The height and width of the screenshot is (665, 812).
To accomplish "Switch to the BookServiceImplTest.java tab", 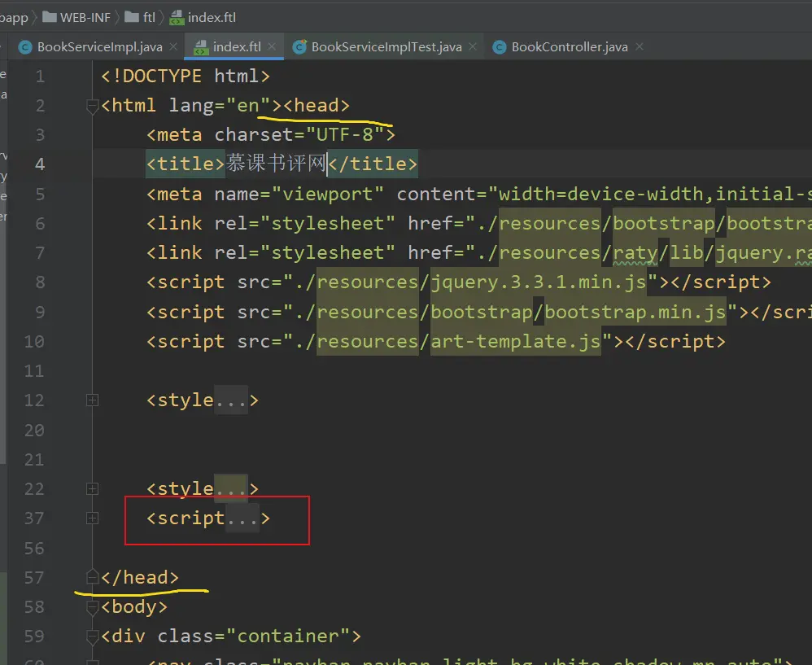I will point(386,47).
